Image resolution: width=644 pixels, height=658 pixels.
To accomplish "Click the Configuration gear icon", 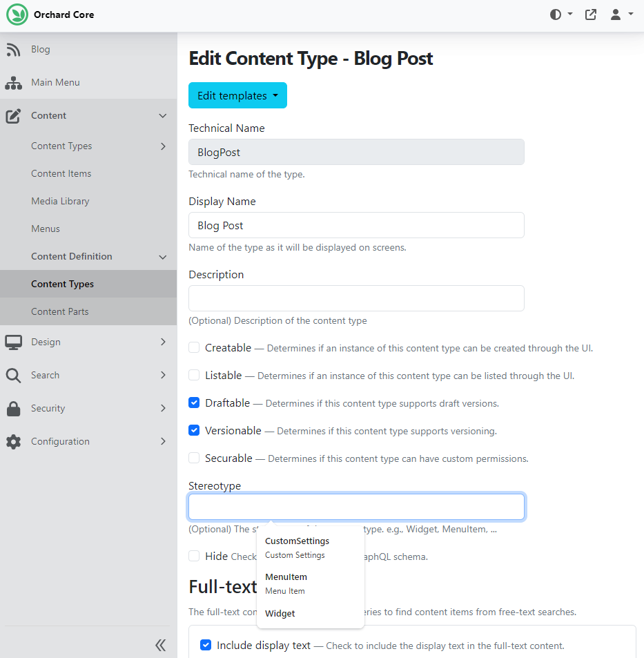I will (x=13, y=441).
